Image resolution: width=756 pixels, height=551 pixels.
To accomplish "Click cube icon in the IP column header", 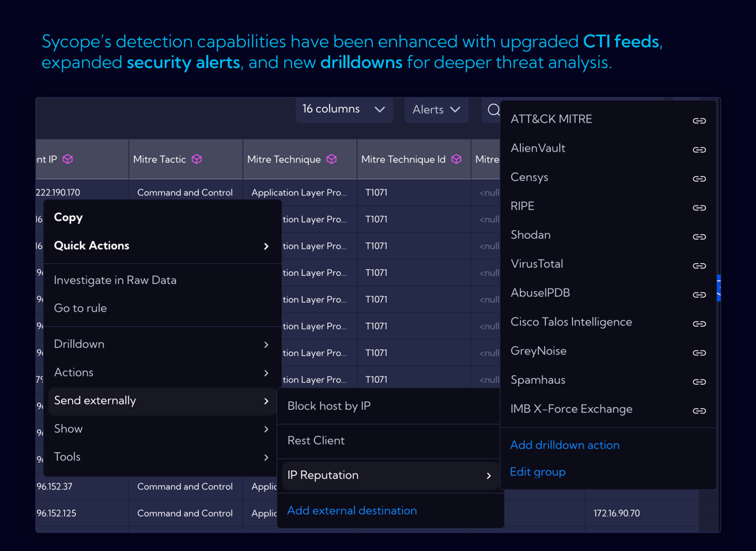I will pyautogui.click(x=68, y=159).
